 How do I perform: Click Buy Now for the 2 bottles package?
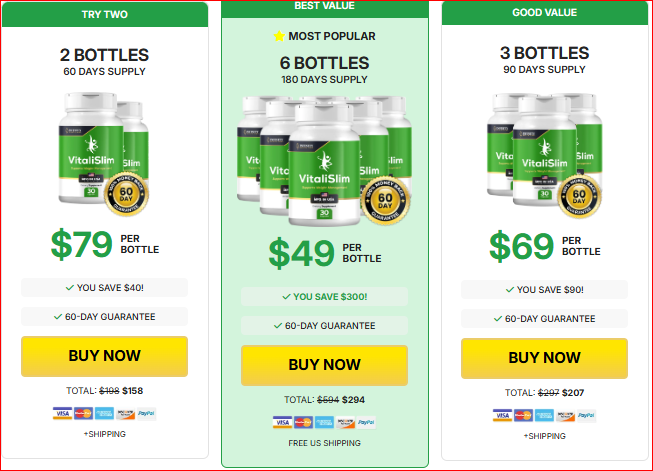[x=105, y=356]
